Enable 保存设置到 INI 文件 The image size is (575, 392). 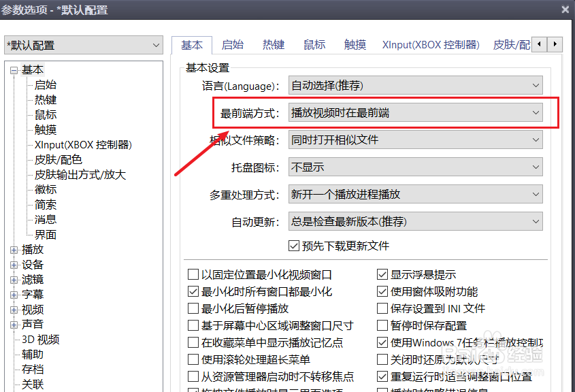(382, 308)
